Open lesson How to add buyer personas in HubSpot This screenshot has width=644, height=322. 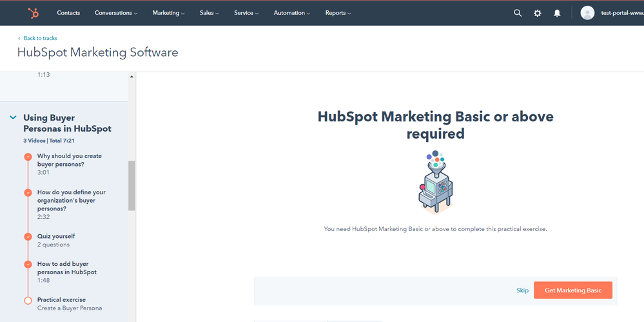pyautogui.click(x=67, y=268)
